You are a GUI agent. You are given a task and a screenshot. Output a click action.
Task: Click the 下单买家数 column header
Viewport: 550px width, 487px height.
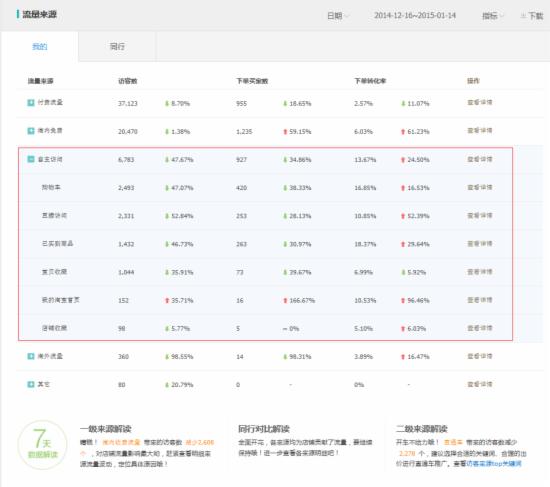[x=252, y=81]
